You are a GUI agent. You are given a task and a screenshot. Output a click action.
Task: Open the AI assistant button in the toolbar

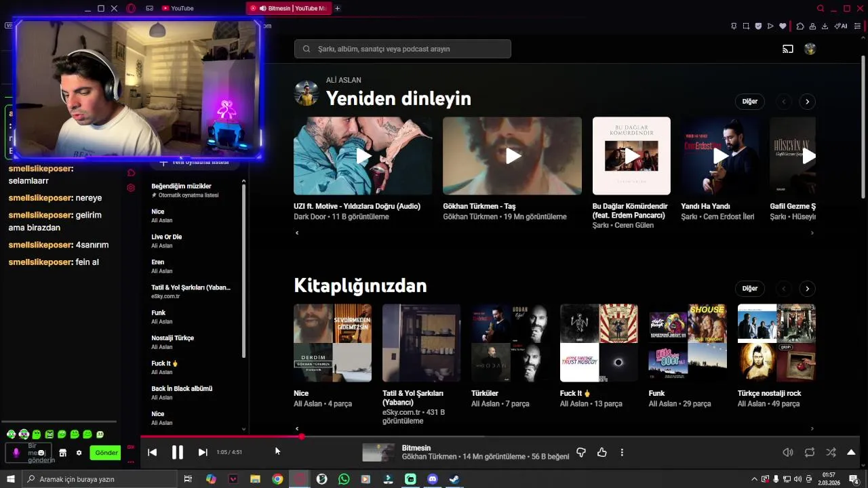tap(841, 26)
